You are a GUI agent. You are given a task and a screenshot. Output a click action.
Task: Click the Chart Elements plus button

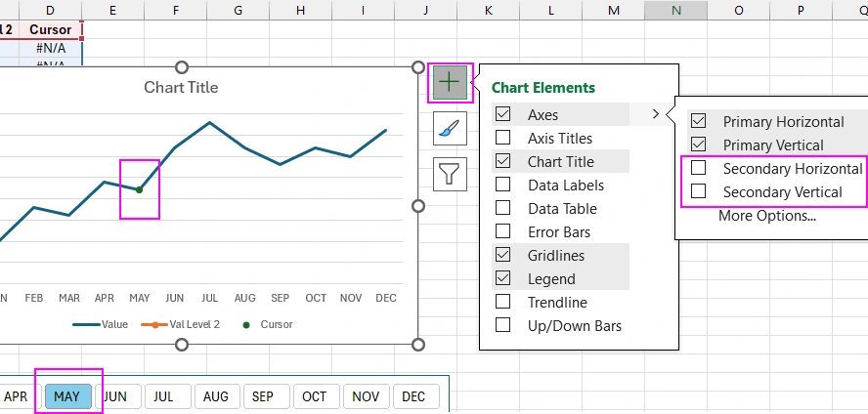click(x=450, y=83)
